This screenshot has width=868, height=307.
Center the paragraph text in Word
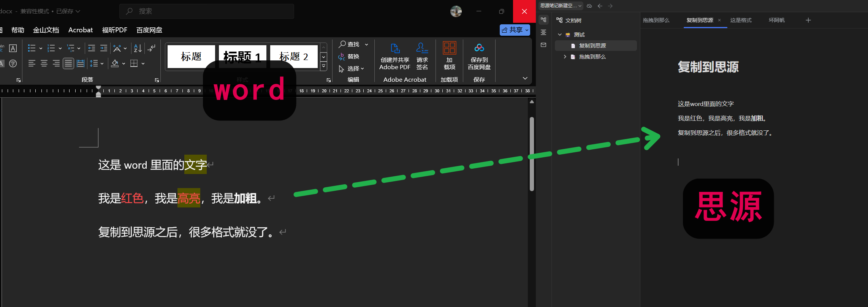point(44,63)
